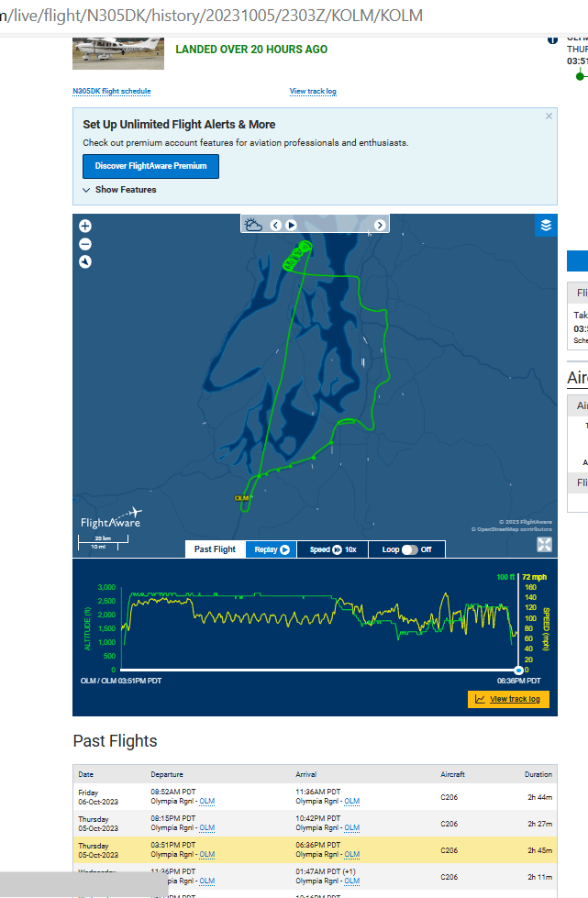588x898 pixels.
Task: Open the N305DK flight schedule link
Action: 111,92
